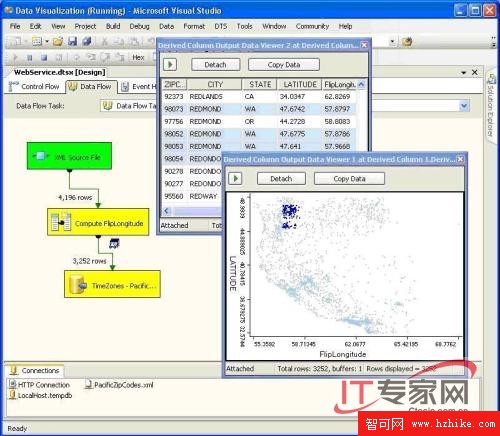
Task: Click the REDWAY city cell
Action: pos(204,196)
